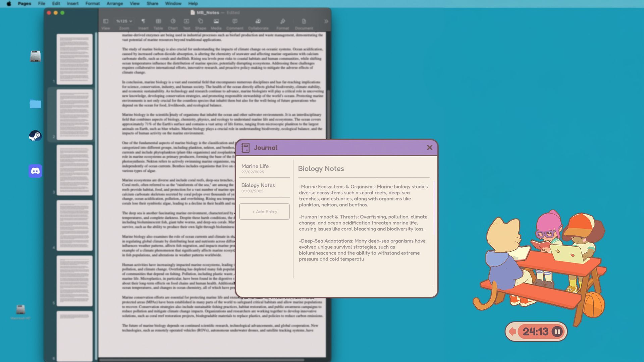The height and width of the screenshot is (362, 644).
Task: Select page 2 thumbnail in Pages
Action: 74,115
